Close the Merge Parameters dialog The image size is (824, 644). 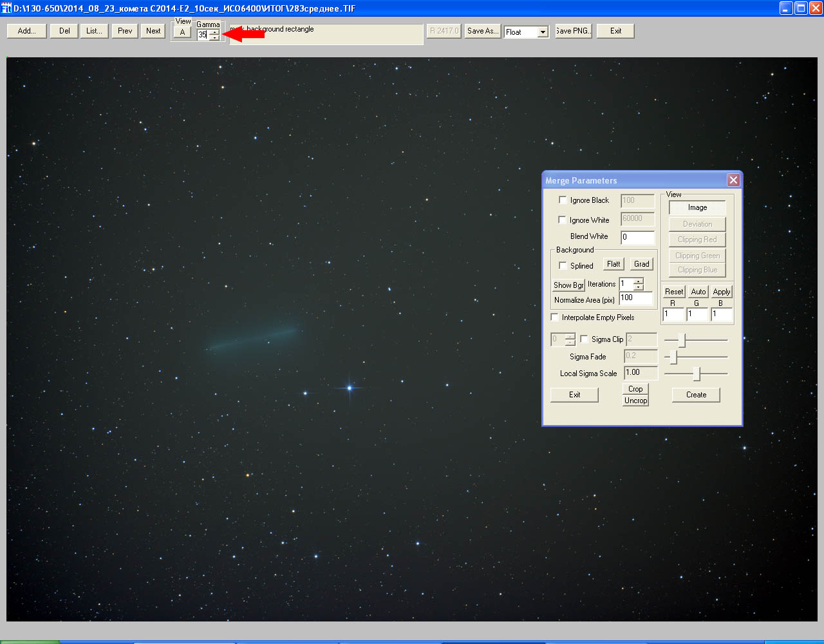[x=733, y=180]
